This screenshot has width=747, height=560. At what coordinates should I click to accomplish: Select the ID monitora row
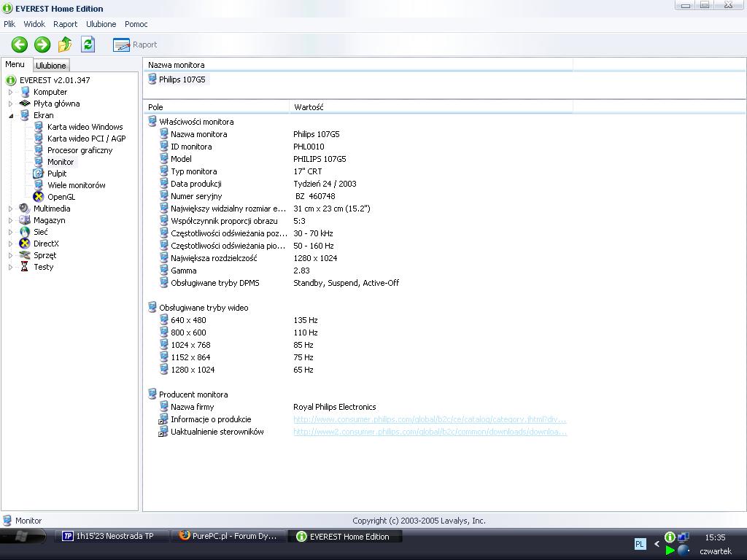coord(357,147)
